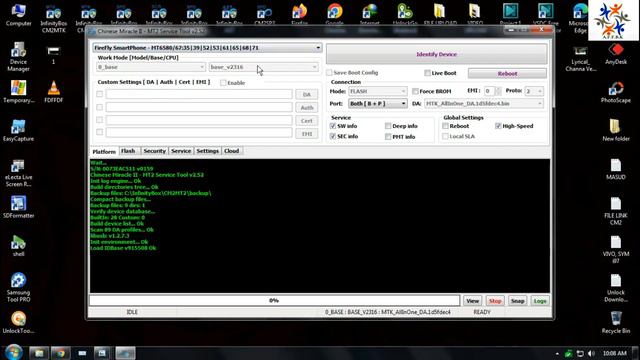Open the Google Chrome desktop shortcut
Image resolution: width=640 pixels, height=360 pixels.
pos(334,15)
